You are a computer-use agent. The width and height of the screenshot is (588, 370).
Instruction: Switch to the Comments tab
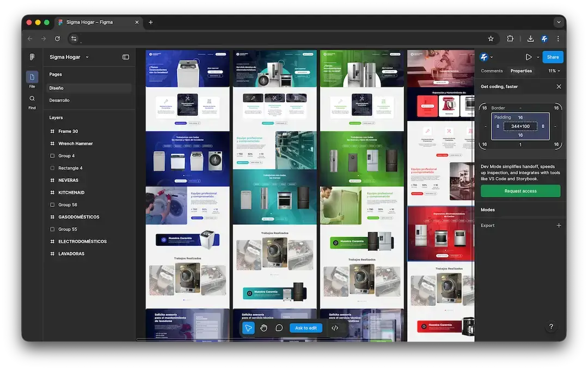coord(492,71)
